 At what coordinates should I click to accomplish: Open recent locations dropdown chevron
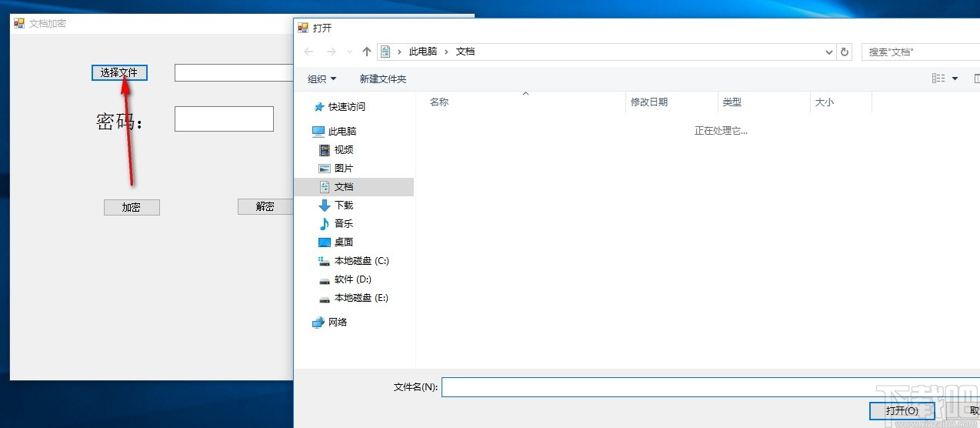coord(350,52)
